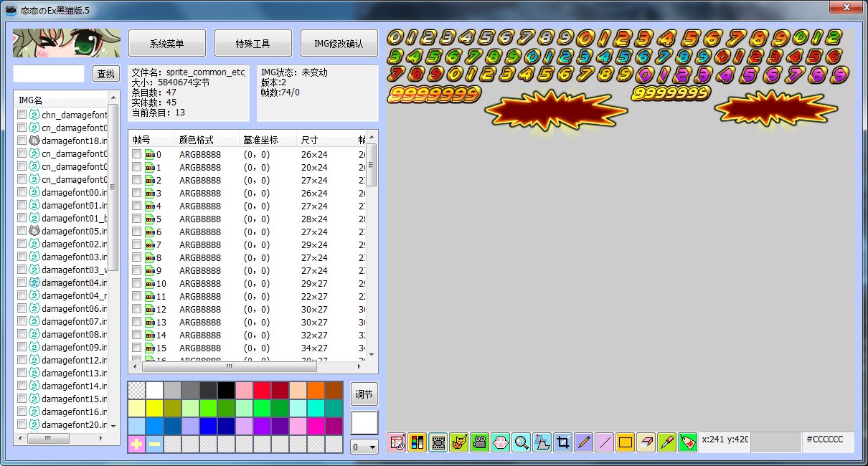Click the #CCCCCC hex color field
Screen dimensions: 868x466
828,442
